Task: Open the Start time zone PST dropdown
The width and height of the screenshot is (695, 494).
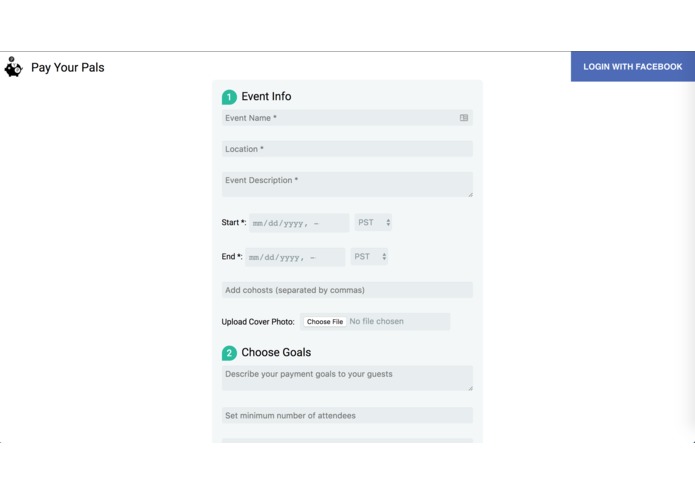Action: coord(373,222)
